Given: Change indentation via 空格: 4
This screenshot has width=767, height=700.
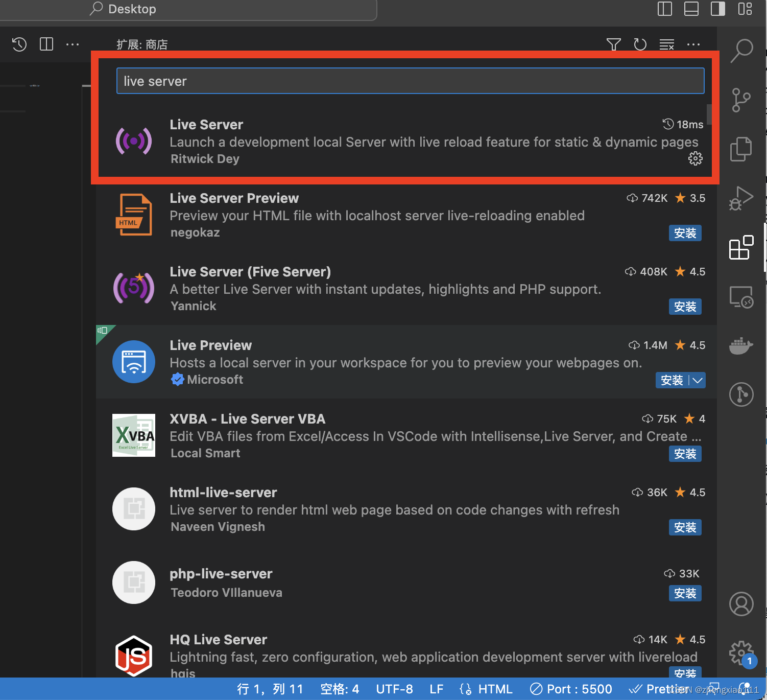Looking at the screenshot, I should [x=340, y=689].
